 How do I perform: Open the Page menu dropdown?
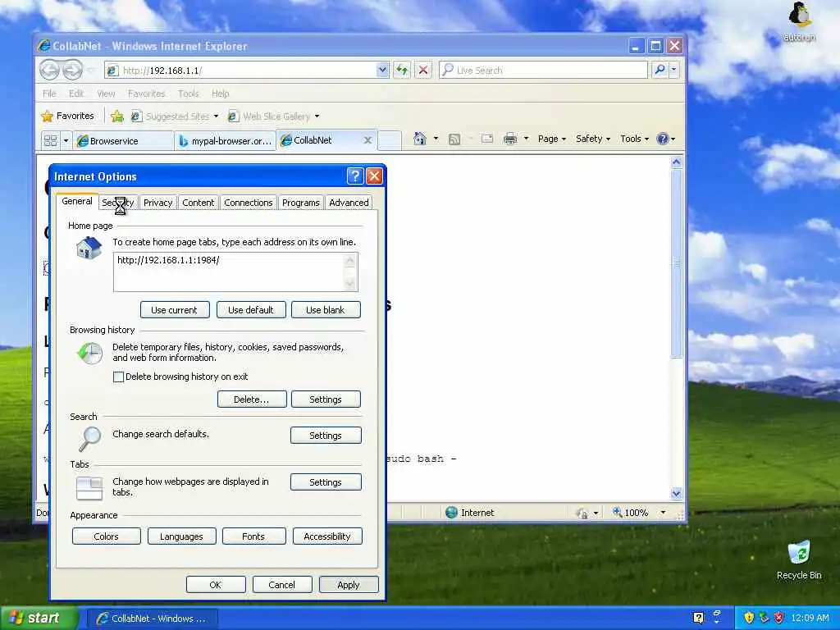552,139
